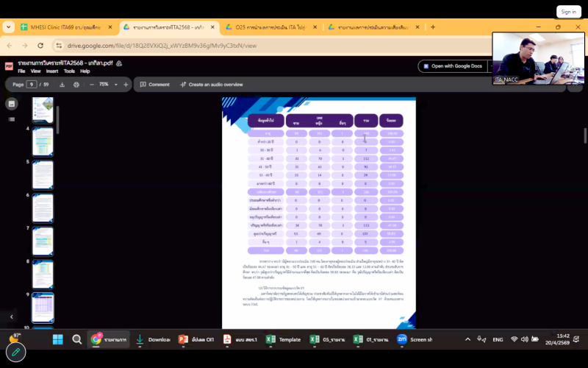This screenshot has height=368, width=588.
Task: Show page thumbnails view icon
Action: coord(12,104)
